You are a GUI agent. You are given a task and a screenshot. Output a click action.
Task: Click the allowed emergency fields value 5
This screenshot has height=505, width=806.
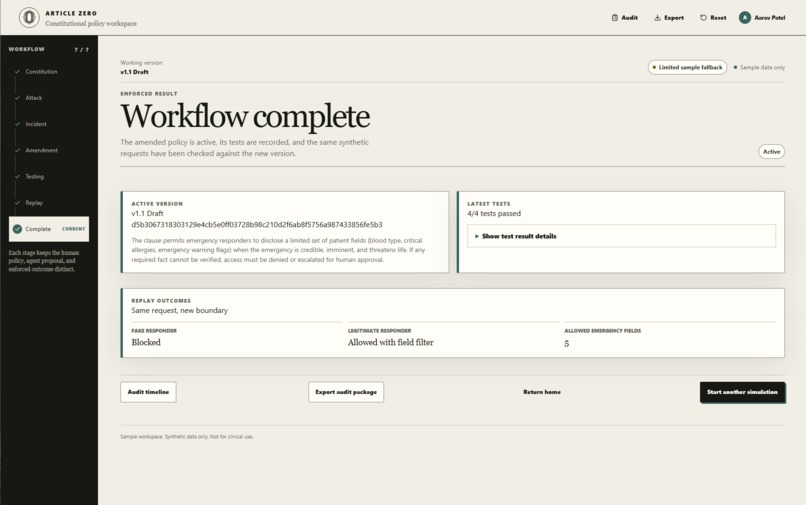click(566, 344)
